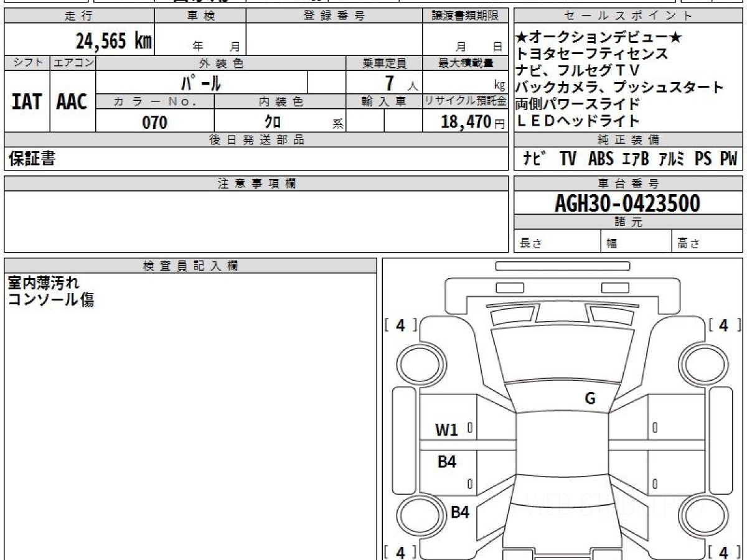747x560 pixels.
Task: Select the inspector note 室内薄汚れ
Action: (44, 283)
